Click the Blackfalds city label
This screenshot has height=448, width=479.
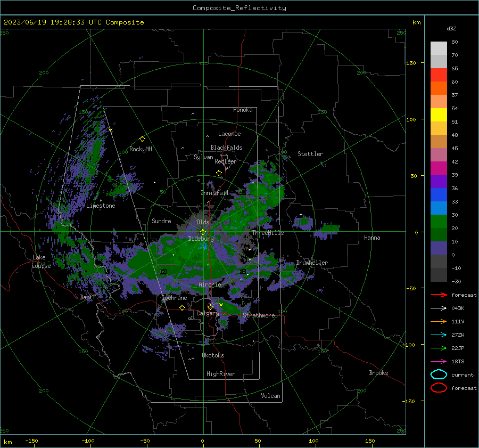226,148
